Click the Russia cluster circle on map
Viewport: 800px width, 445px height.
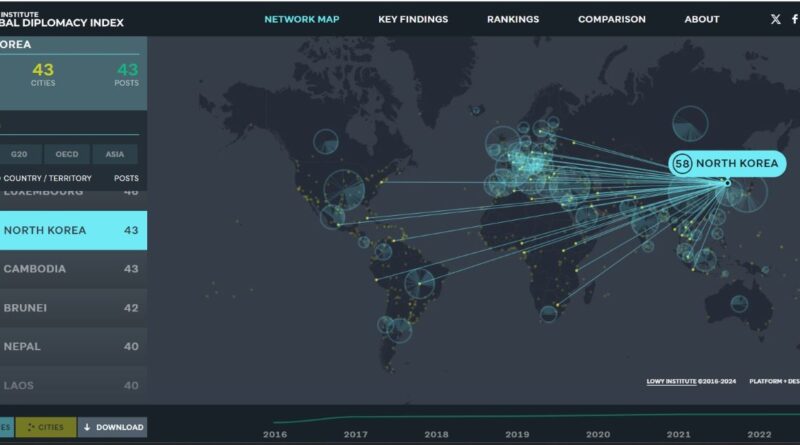coord(690,123)
